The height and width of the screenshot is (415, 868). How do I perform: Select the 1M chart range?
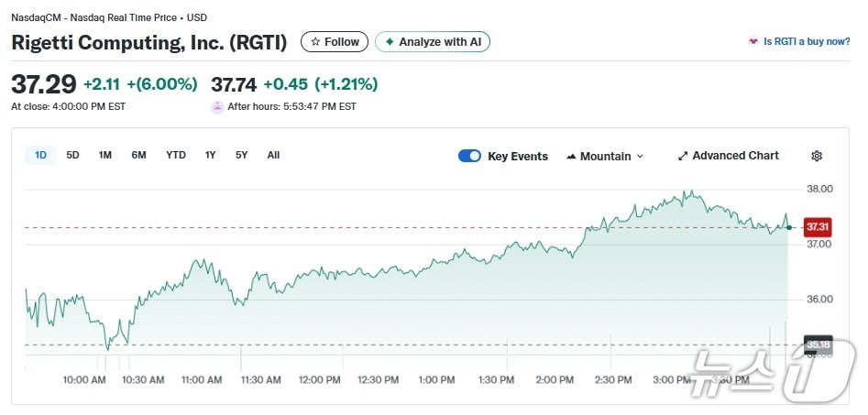105,156
